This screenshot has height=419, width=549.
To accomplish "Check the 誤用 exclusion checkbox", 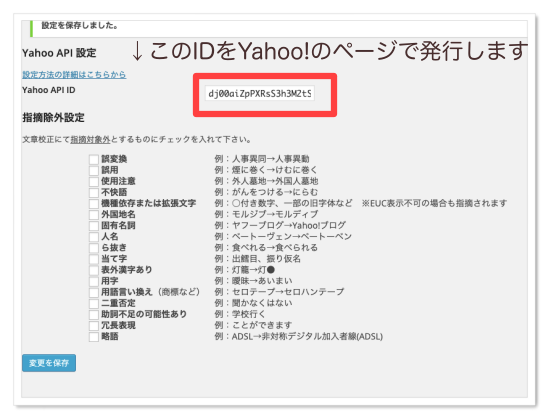I will point(93,170).
